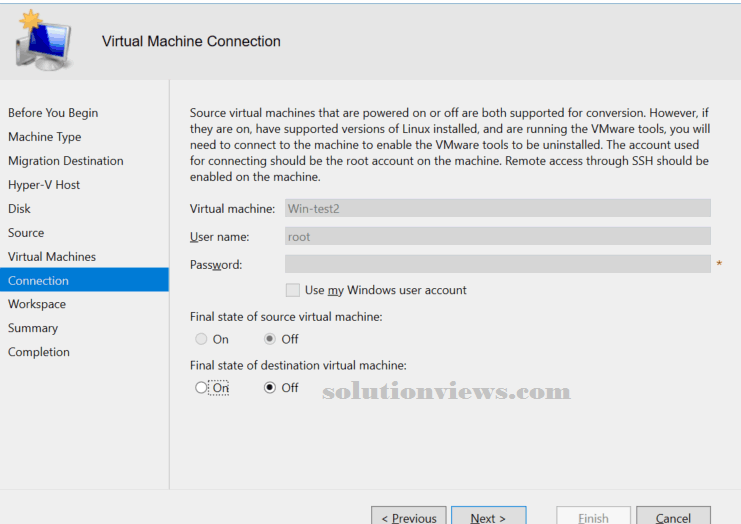Select the highlighted Connection step

84,280
